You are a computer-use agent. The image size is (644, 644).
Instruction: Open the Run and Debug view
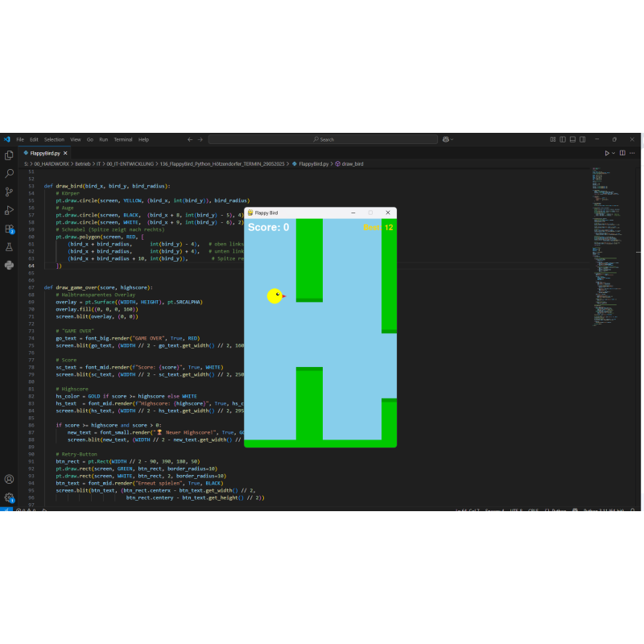tap(9, 210)
